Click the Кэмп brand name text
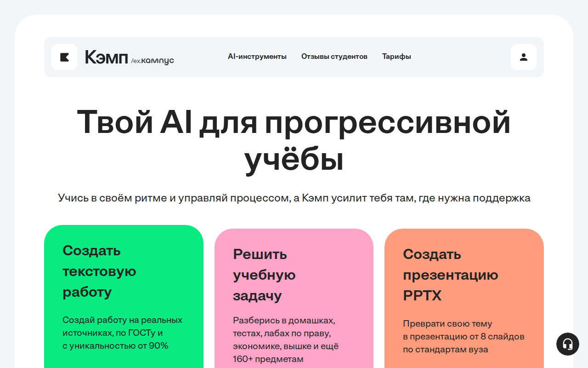The image size is (588, 368). coord(106,57)
